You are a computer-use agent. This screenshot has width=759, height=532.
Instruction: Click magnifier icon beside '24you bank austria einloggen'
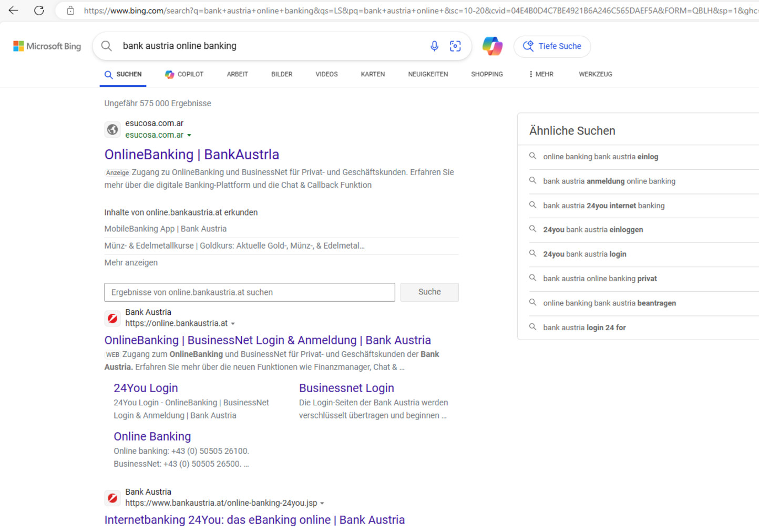pyautogui.click(x=532, y=229)
